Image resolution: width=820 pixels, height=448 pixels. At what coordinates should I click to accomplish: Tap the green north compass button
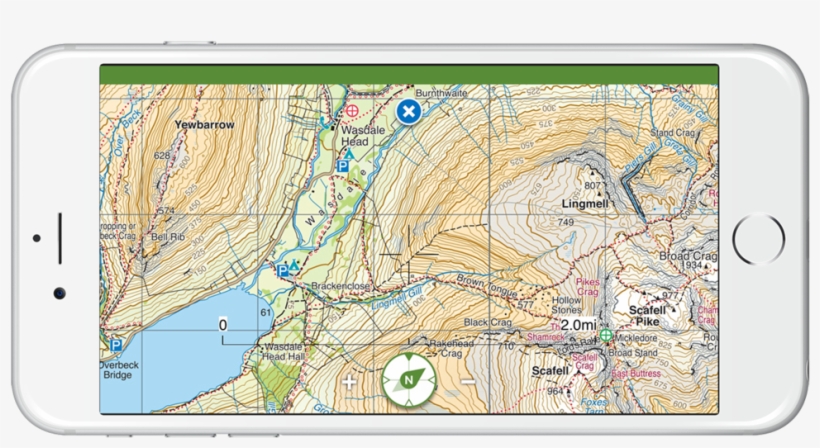[409, 380]
